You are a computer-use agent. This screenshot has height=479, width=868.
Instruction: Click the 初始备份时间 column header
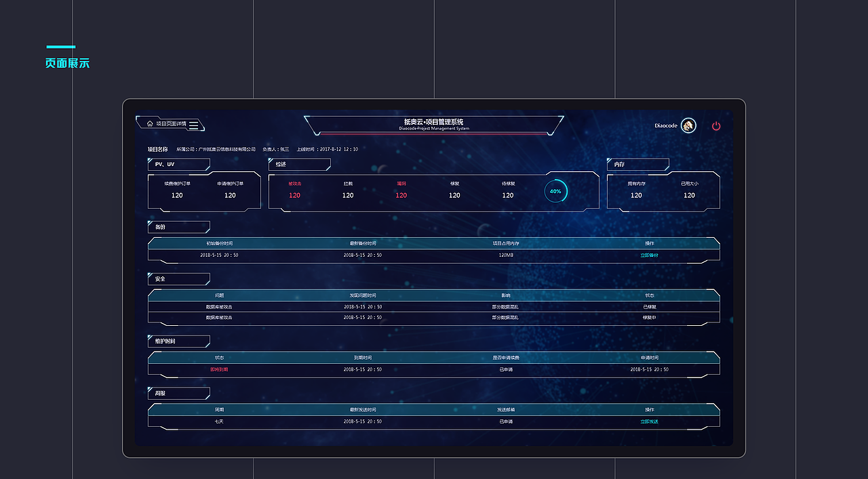220,243
